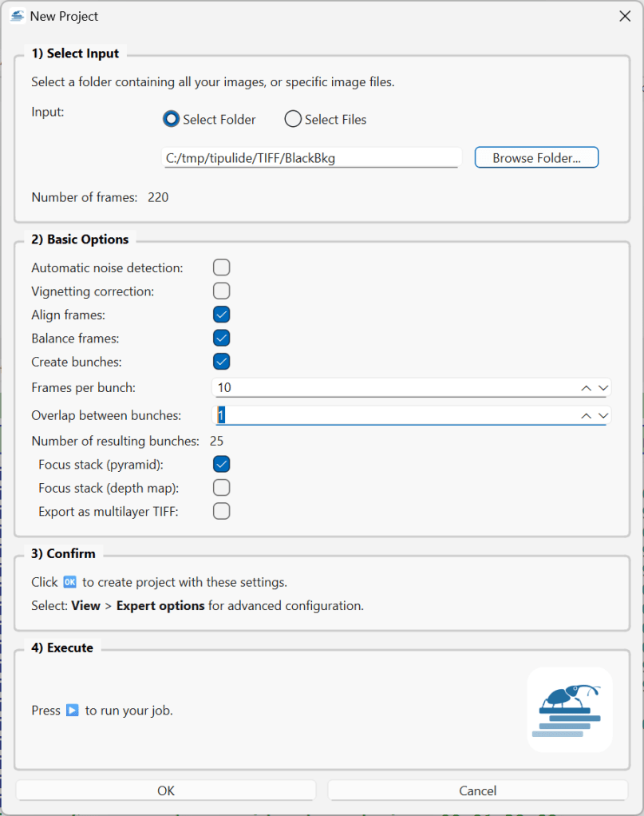Image resolution: width=644 pixels, height=816 pixels.
Task: Click the app icon in title bar
Action: coord(17,16)
